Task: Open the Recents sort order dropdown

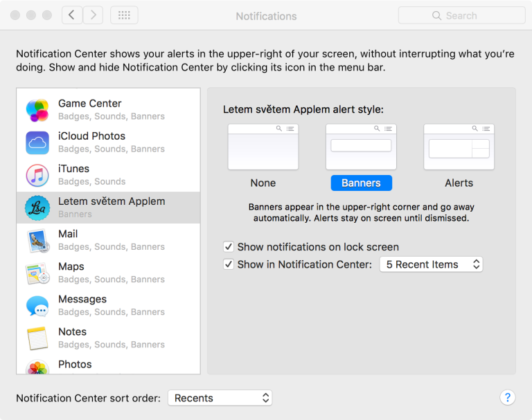Action: 220,398
